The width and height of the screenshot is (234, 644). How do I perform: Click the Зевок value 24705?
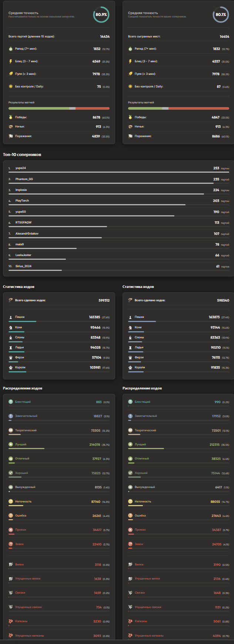click(217, 544)
